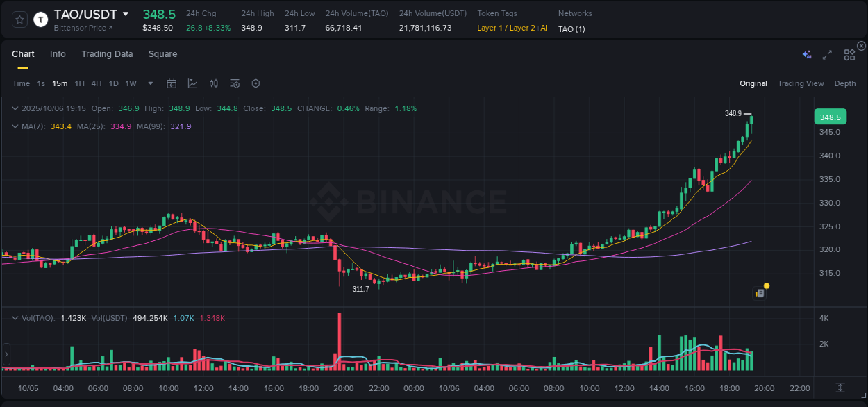This screenshot has height=407, width=868.
Task: Collapse the OHLC price info row
Action: [x=15, y=108]
